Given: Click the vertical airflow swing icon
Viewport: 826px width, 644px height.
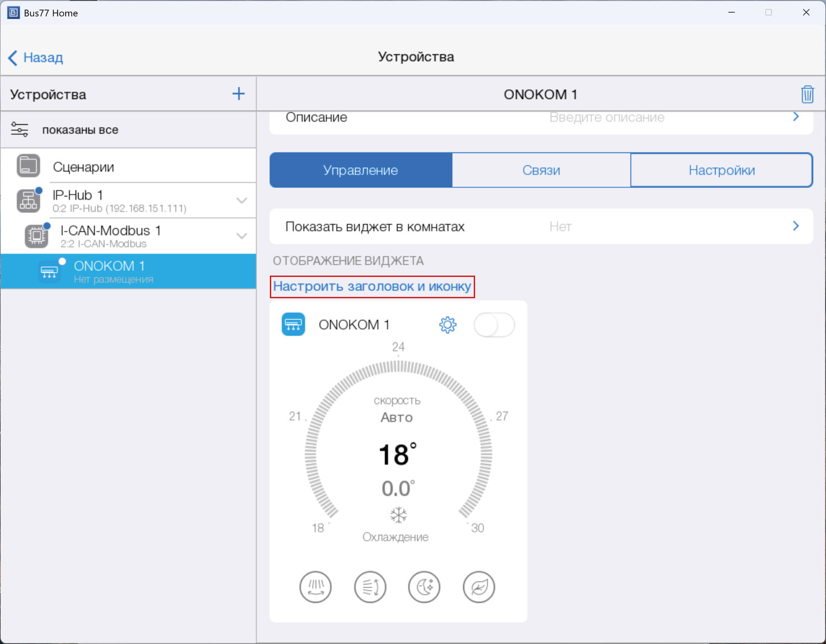Looking at the screenshot, I should (x=370, y=587).
